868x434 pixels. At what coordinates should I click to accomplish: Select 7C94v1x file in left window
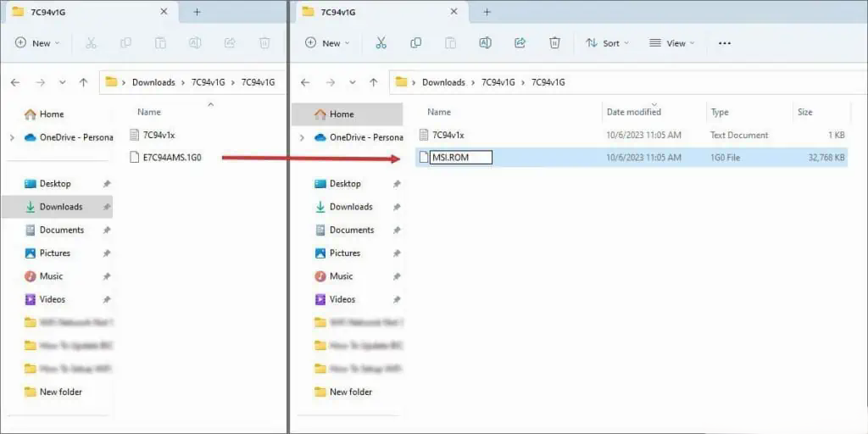click(152, 135)
